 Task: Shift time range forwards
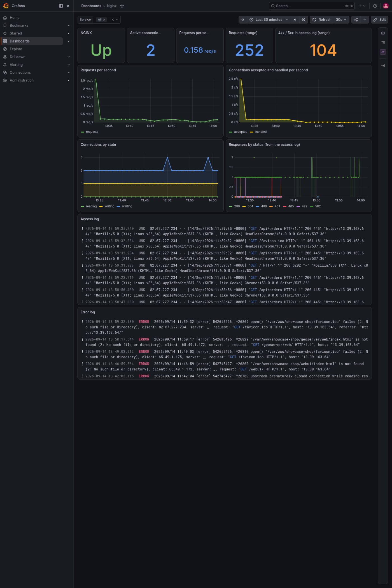coord(295,20)
